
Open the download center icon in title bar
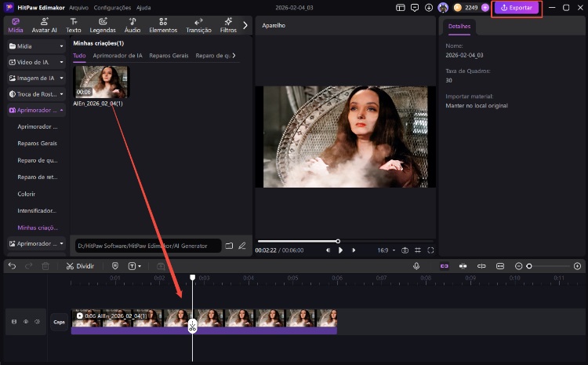point(429,8)
